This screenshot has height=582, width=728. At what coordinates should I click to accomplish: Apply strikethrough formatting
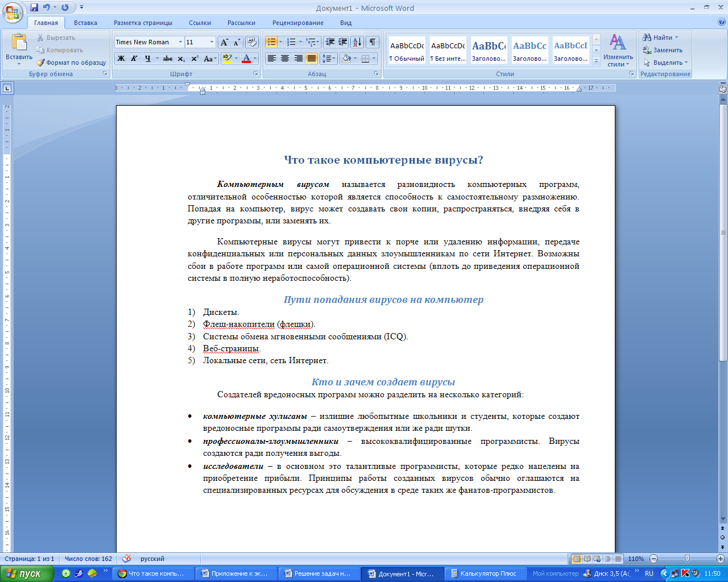click(x=167, y=59)
